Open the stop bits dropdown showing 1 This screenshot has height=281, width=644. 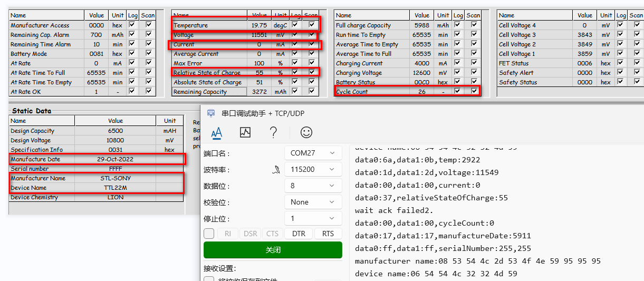313,218
